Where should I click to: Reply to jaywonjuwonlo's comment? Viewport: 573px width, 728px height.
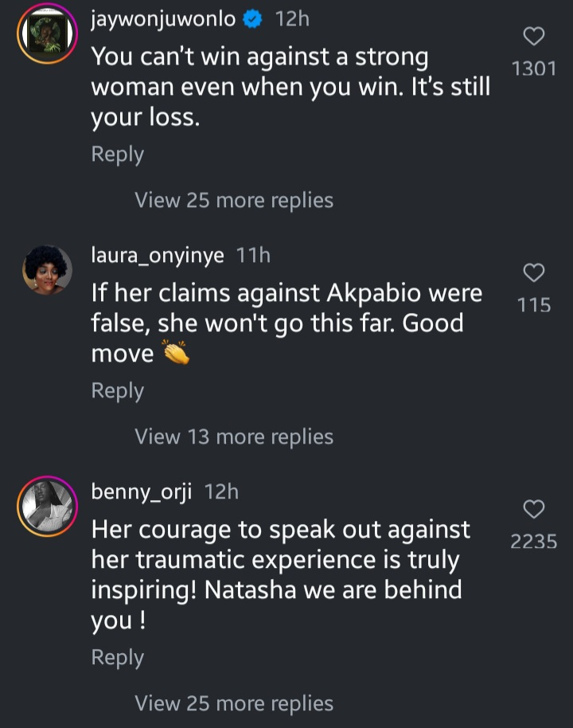(x=117, y=154)
